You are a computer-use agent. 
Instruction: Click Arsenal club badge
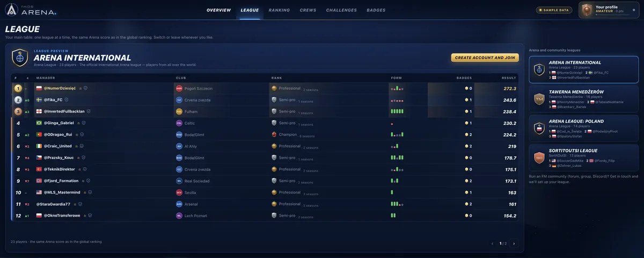click(179, 204)
